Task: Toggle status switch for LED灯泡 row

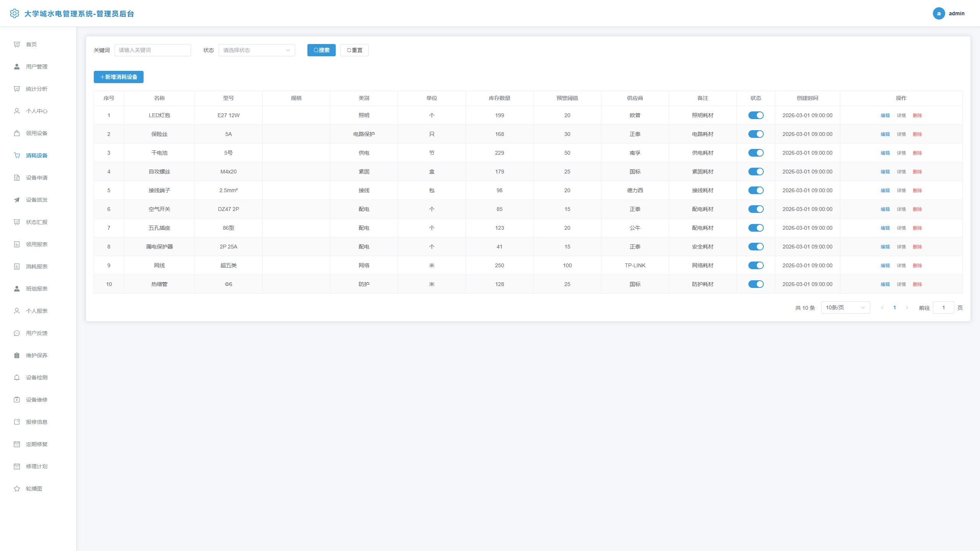Action: click(756, 115)
